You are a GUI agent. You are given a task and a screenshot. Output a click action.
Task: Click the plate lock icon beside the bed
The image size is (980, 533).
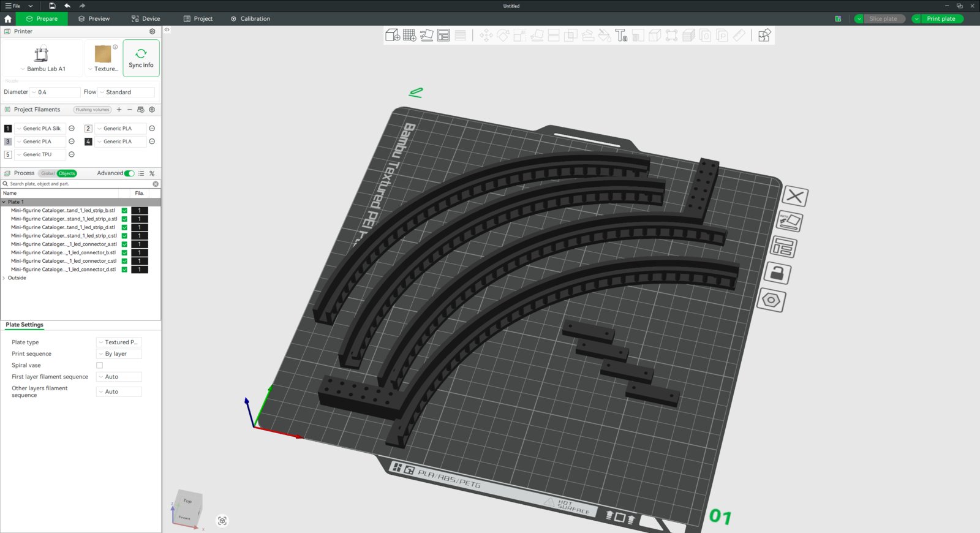point(777,273)
